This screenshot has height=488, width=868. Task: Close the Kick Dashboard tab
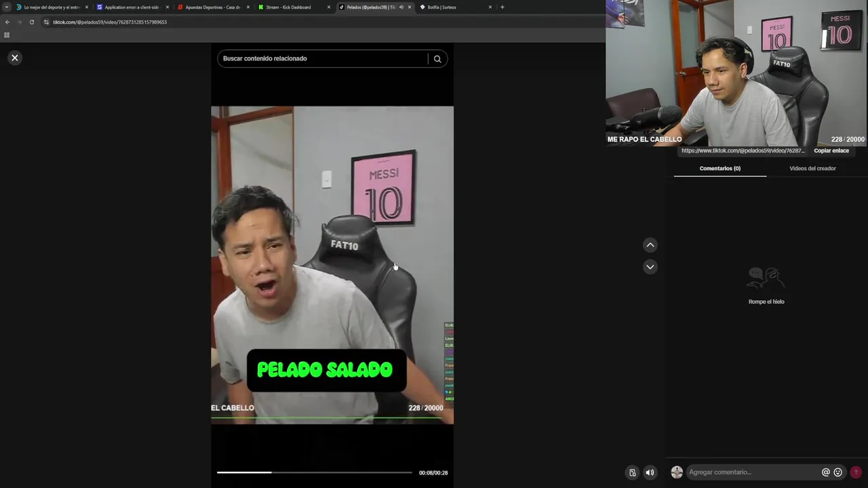[329, 7]
